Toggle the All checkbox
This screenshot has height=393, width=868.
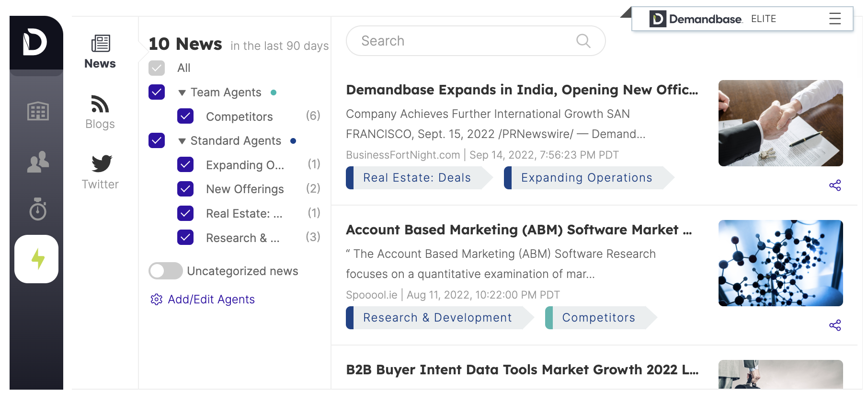point(157,68)
